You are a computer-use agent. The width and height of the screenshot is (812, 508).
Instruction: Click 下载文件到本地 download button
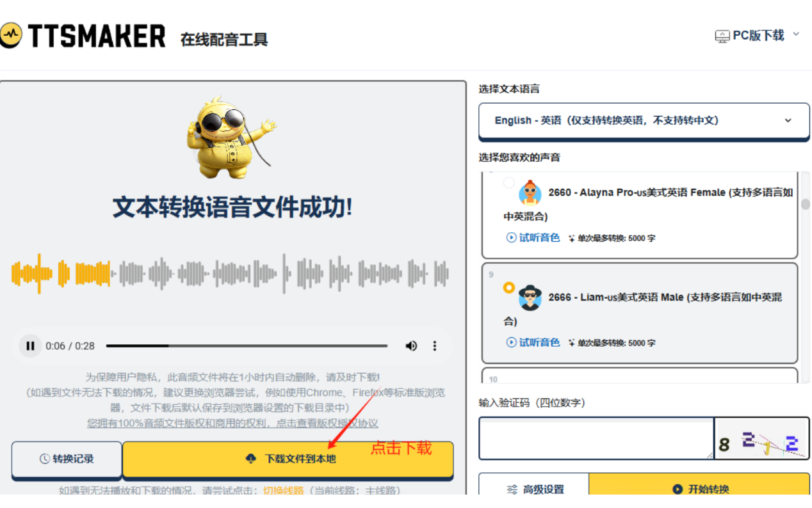(288, 459)
